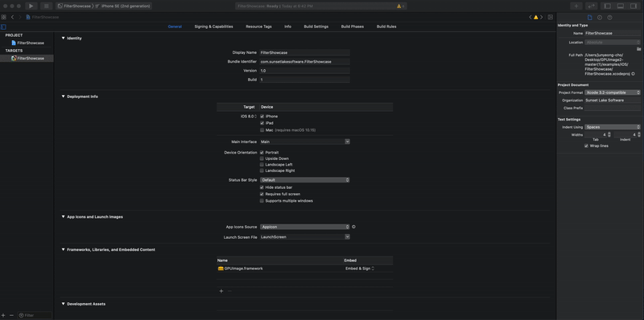Open the Status Bar Style dropdown

(305, 179)
